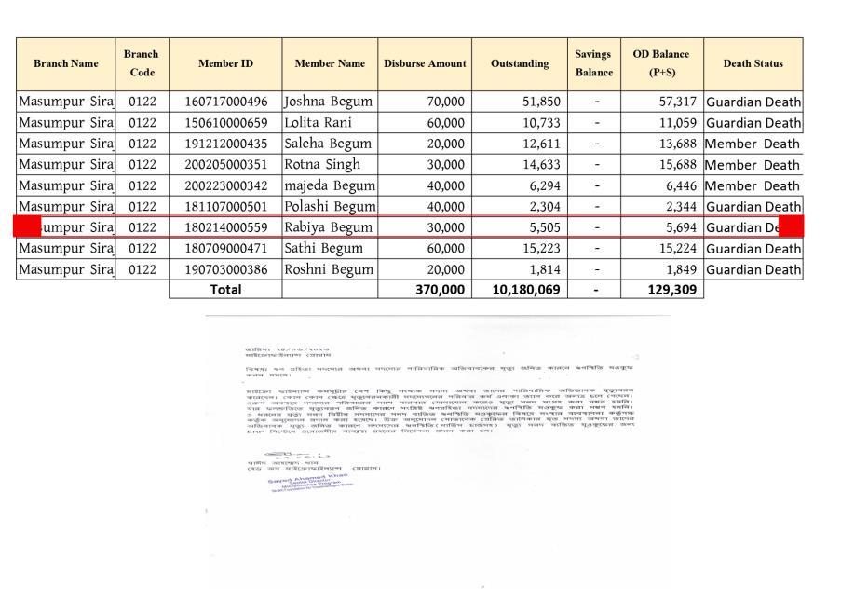This screenshot has width=868, height=615.
Task: Select the Outstanding column header
Action: (520, 63)
